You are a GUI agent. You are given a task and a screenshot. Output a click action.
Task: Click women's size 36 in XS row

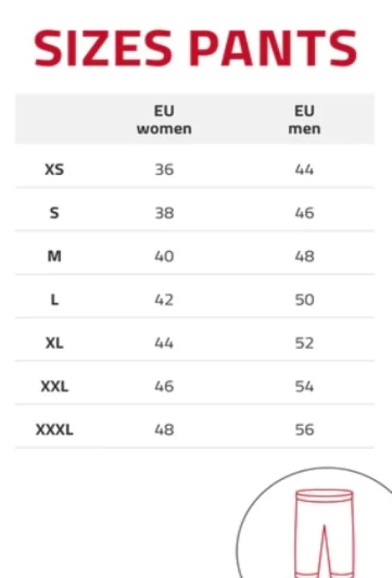point(164,170)
